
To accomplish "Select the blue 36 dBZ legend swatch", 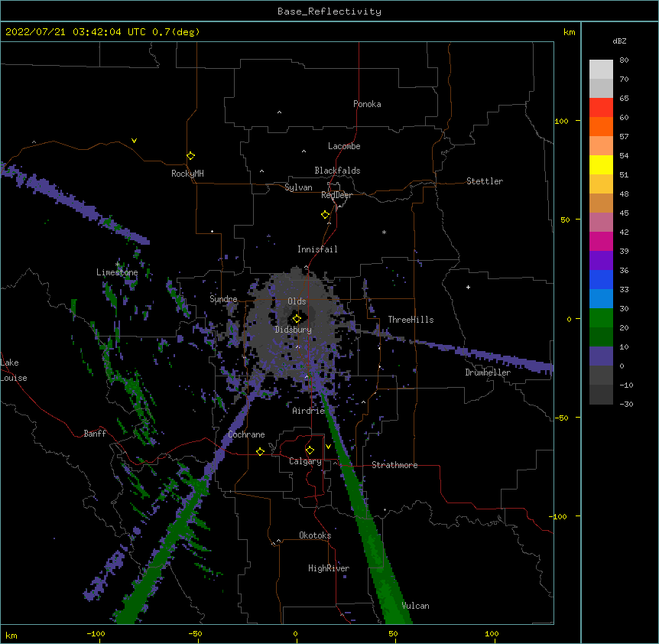I will coord(601,279).
